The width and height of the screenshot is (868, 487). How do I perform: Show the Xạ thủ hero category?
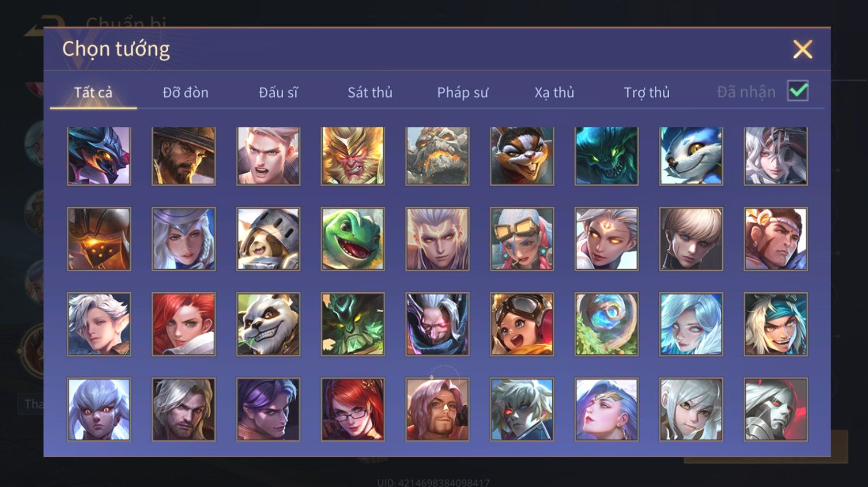(x=554, y=92)
